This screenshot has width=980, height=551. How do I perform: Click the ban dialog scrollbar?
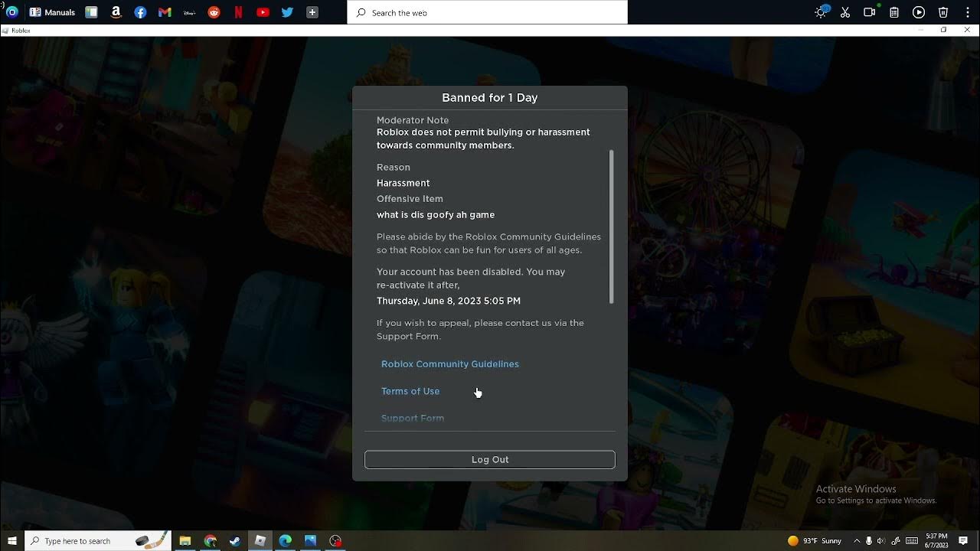(x=611, y=227)
